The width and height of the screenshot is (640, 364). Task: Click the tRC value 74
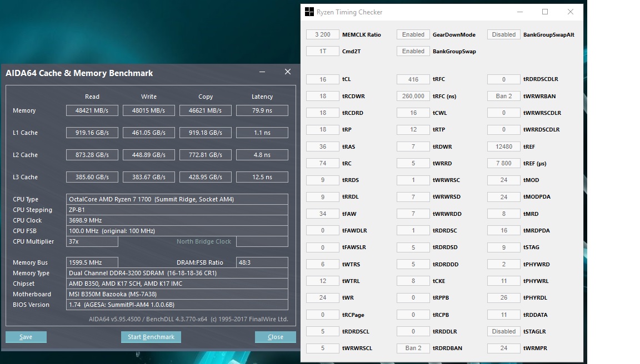coord(323,164)
